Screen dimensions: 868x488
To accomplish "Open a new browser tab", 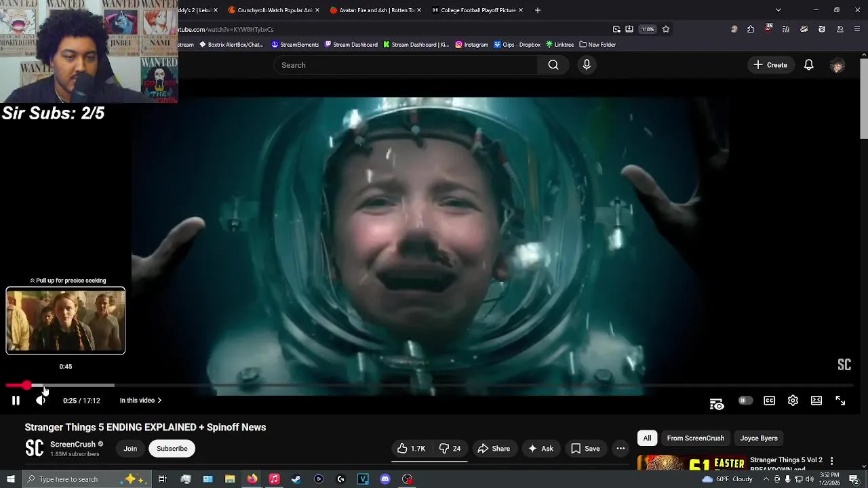I will coord(538,10).
